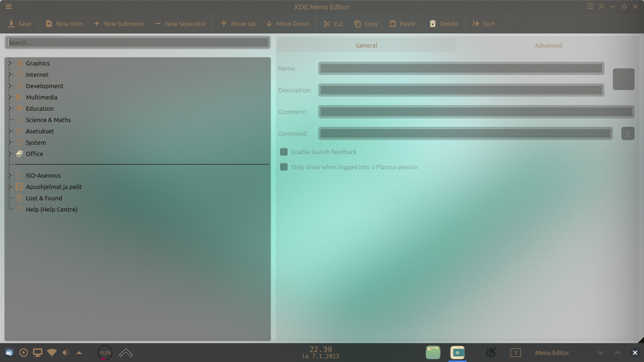Click the Development hammer icon
The width and height of the screenshot is (644, 362).
coord(19,86)
